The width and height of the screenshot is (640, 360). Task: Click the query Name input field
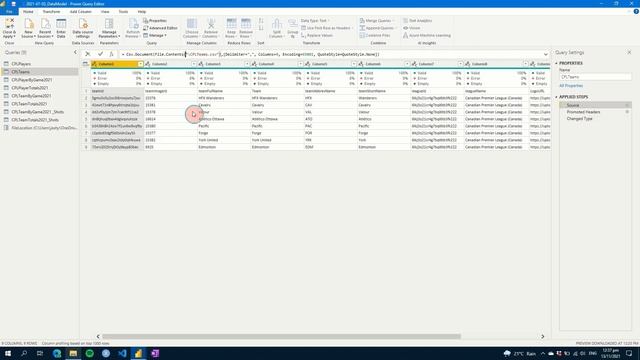tap(595, 77)
